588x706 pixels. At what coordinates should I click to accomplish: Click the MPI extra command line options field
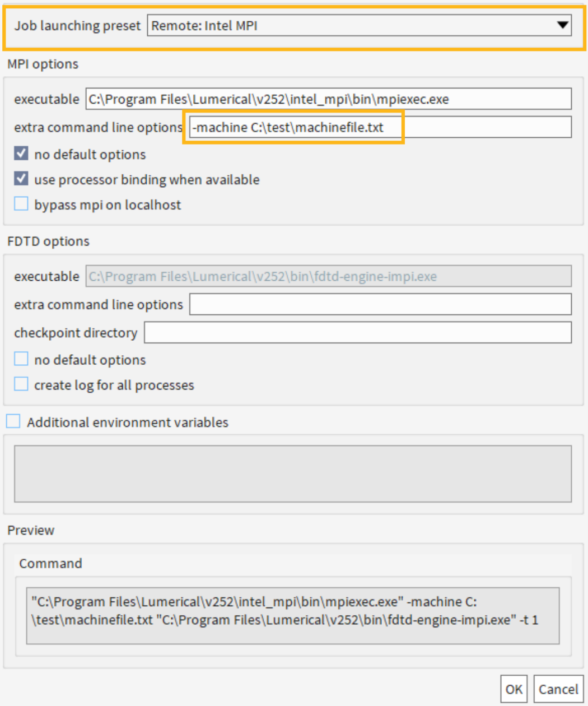click(380, 127)
